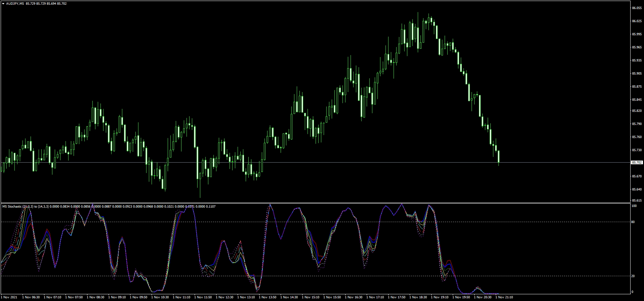Click the 100 value on stochastic scale
Viewport: 644px width, 301px height.
[634, 206]
